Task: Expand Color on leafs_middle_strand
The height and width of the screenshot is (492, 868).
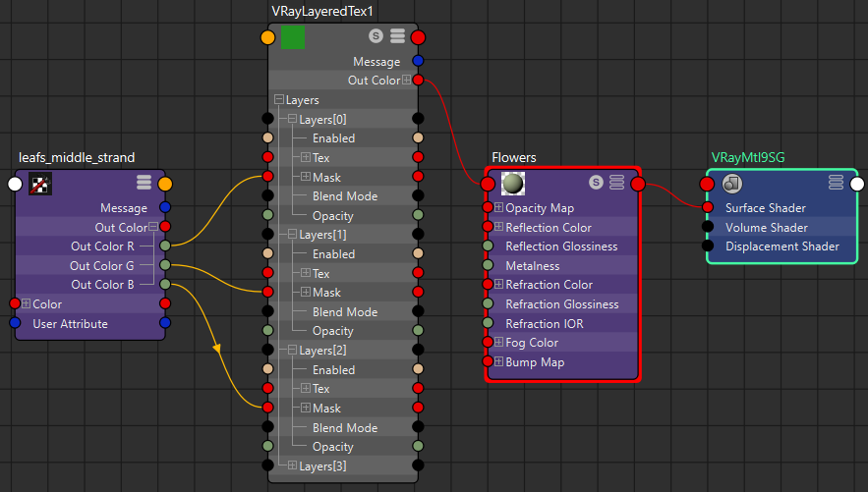Action: [x=26, y=303]
